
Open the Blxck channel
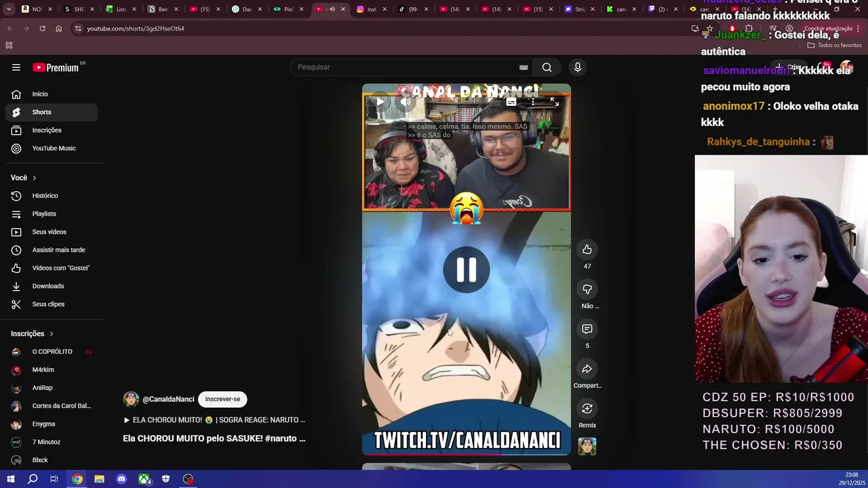[x=52, y=460]
